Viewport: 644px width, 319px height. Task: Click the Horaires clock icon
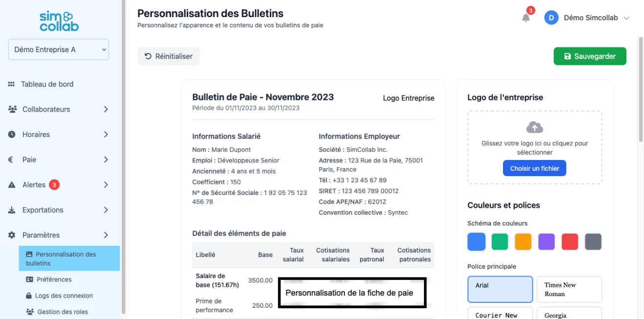(x=12, y=135)
